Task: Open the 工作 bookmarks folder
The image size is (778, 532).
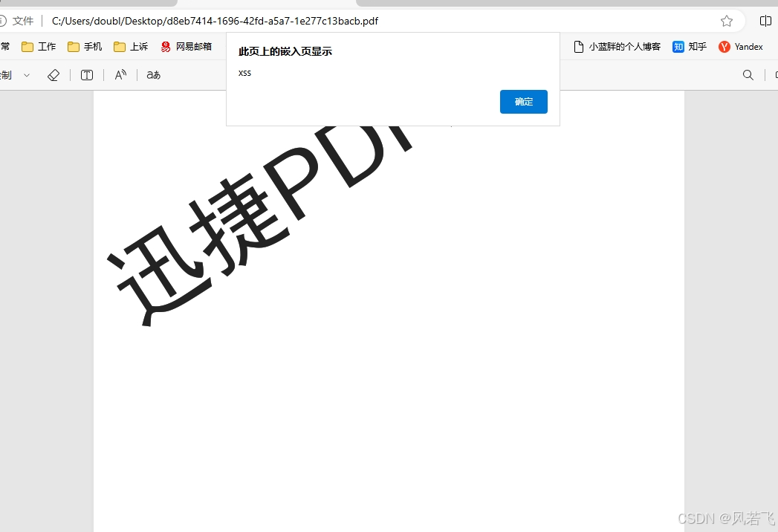Action: pos(39,47)
